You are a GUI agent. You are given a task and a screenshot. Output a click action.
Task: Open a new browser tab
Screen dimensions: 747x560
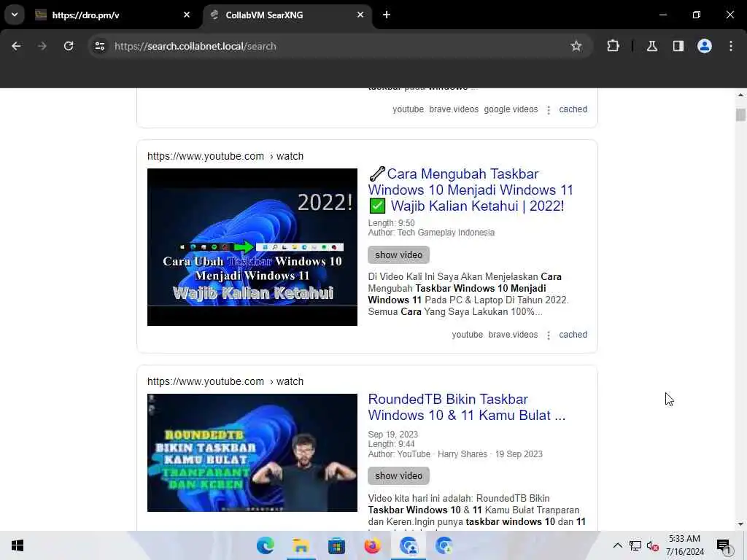387,15
